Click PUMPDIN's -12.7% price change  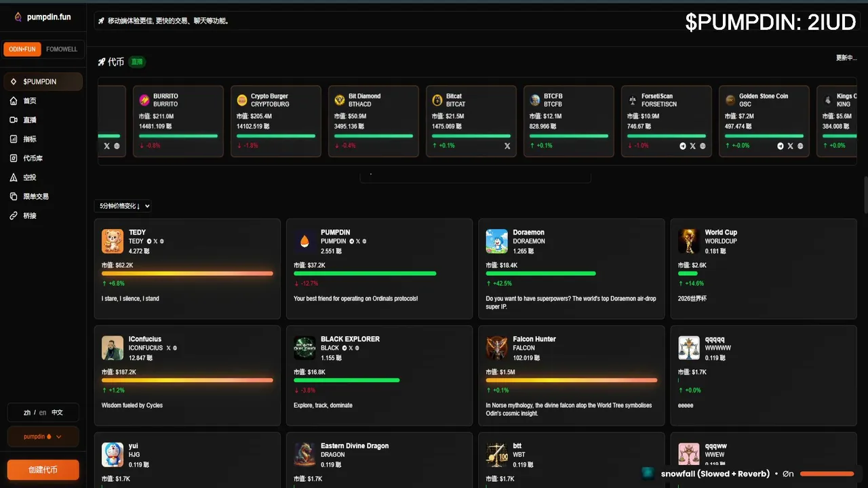(x=306, y=283)
